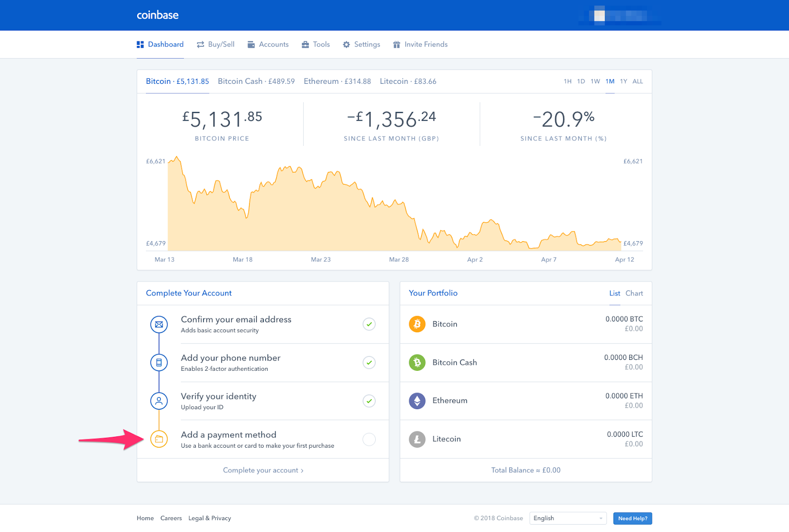Select the Bitcoin price tab

coord(178,81)
